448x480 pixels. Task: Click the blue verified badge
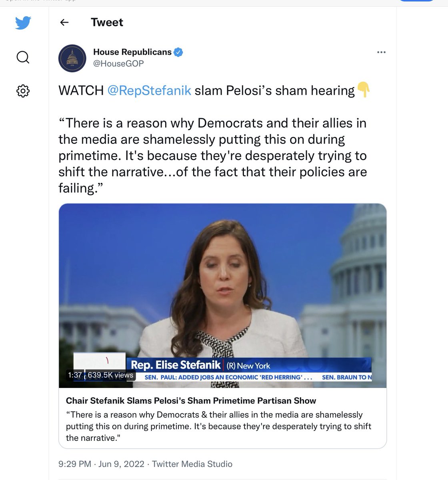pyautogui.click(x=178, y=52)
